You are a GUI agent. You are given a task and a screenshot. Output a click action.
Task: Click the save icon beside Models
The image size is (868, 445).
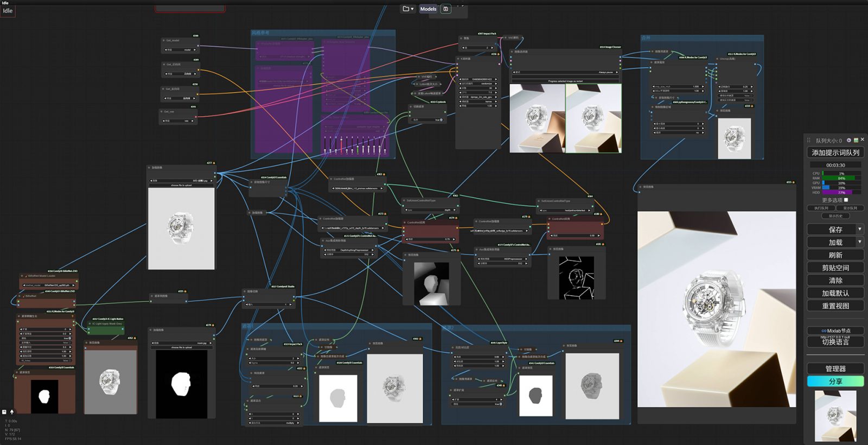point(446,9)
